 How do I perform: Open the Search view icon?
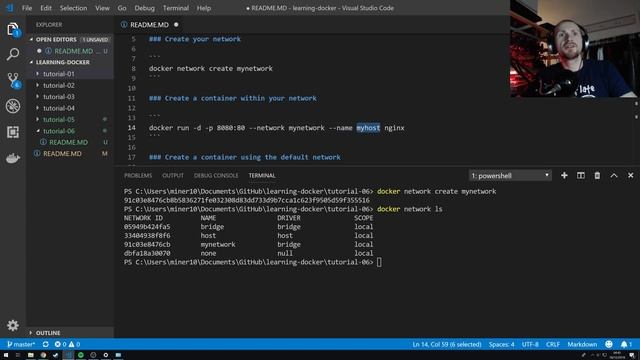coord(13,54)
